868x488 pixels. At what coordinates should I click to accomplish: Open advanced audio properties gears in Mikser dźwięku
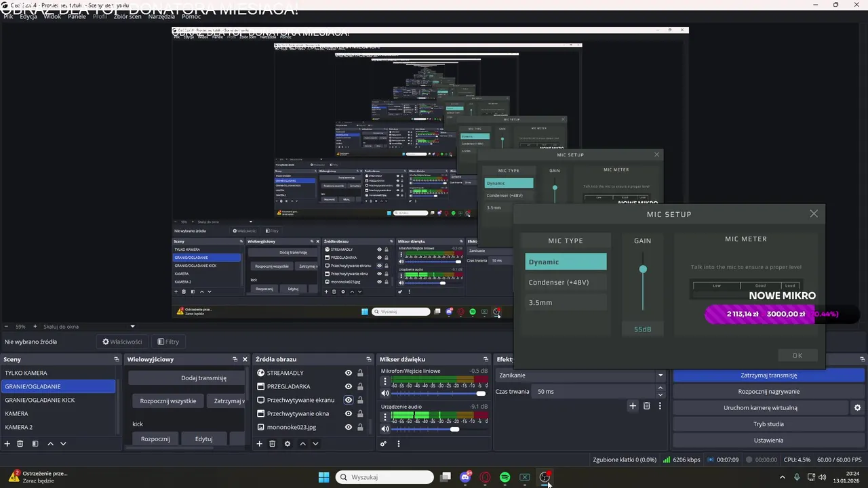[384, 444]
